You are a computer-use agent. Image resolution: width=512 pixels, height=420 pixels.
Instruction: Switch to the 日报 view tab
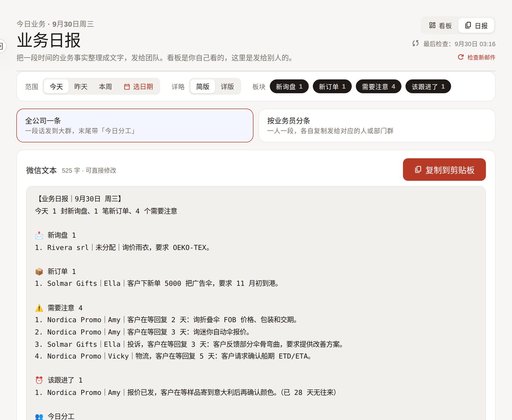(x=476, y=26)
